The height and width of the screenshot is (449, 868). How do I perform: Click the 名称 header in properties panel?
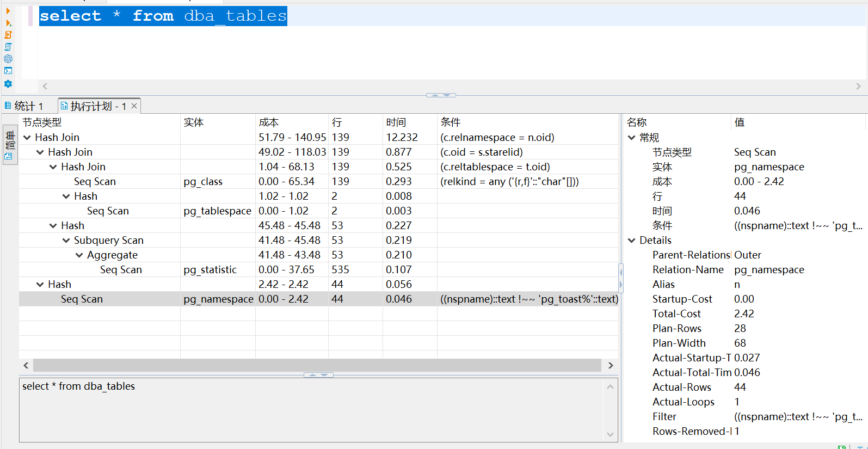(x=677, y=122)
